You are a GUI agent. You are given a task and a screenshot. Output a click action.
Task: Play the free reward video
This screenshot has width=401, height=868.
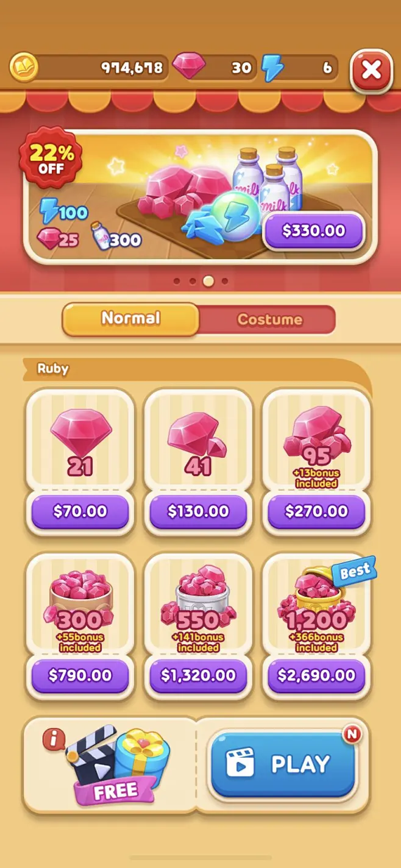(x=282, y=764)
